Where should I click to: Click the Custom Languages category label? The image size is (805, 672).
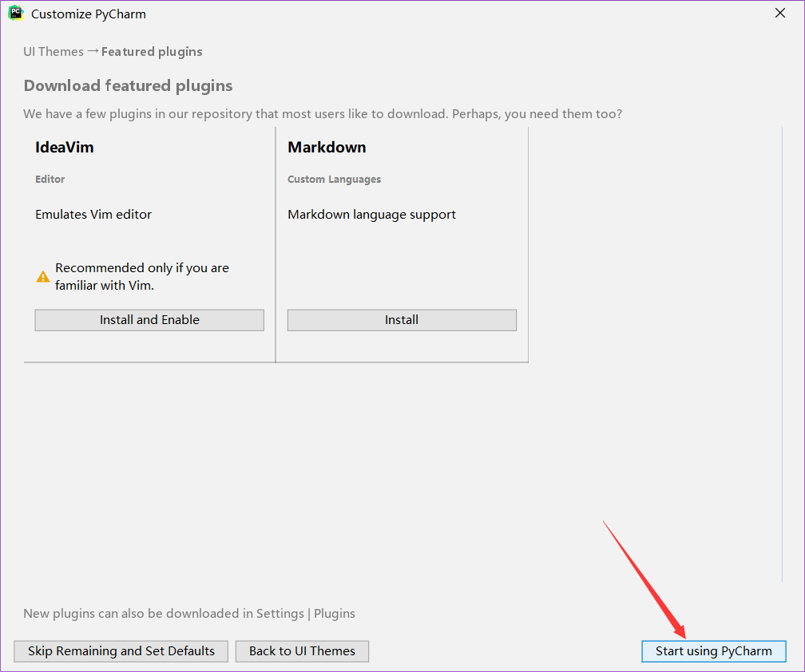[x=334, y=179]
